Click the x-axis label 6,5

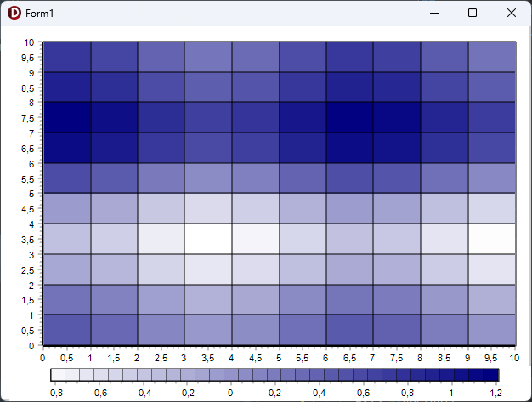pyautogui.click(x=349, y=358)
